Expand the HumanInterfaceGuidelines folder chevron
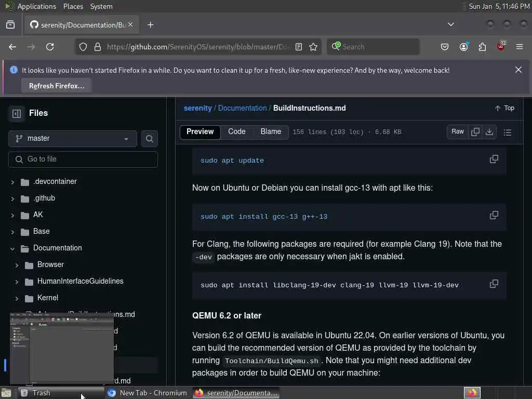532x399 pixels. [x=17, y=282]
